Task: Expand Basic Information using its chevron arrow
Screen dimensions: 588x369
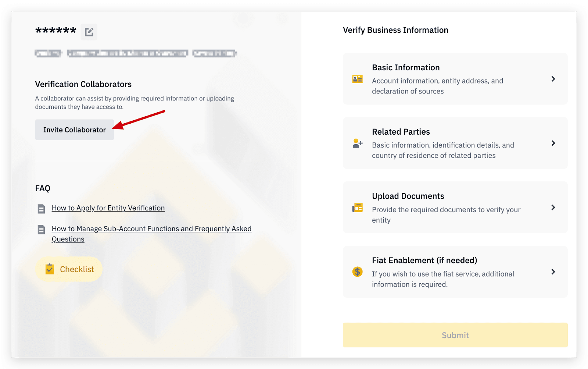Action: tap(553, 79)
